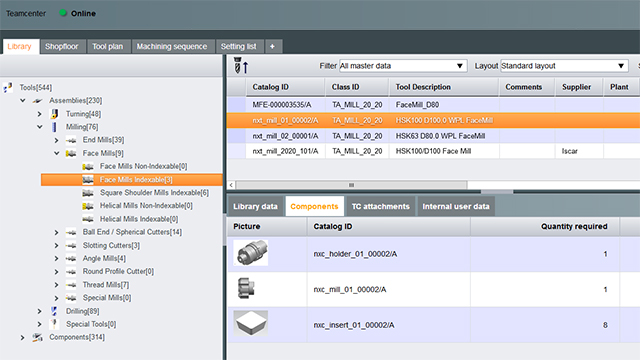Viewport: 640px width, 360px height.
Task: Click the Milling category icon
Action: [54, 127]
